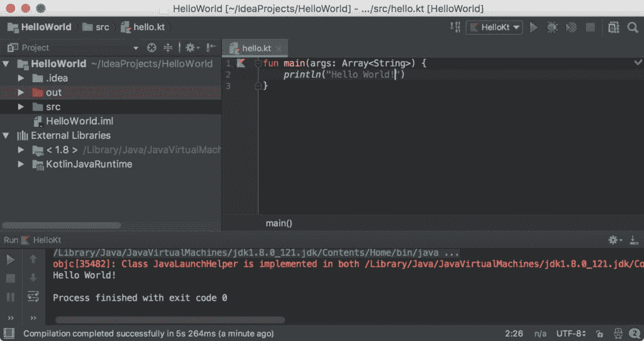Viewport: 644px width, 341px height.
Task: Click src in the navigation breadcrumb
Action: pos(96,28)
